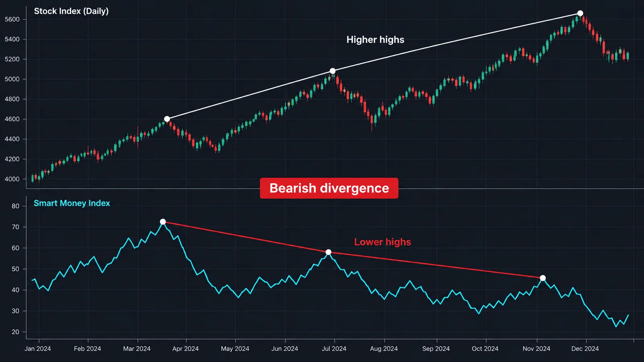Click the 'Dec 2024' axis label
Screen dimensions: 644x362
[x=585, y=349]
